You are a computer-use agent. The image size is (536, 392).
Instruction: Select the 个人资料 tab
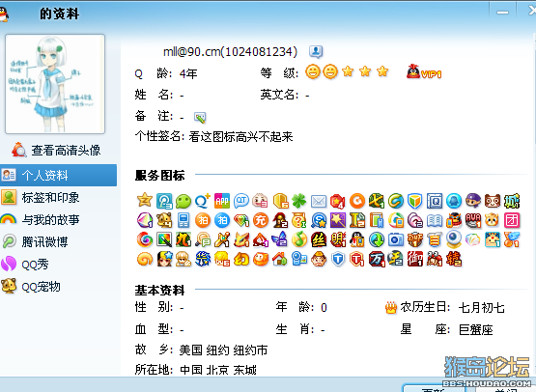(59, 175)
